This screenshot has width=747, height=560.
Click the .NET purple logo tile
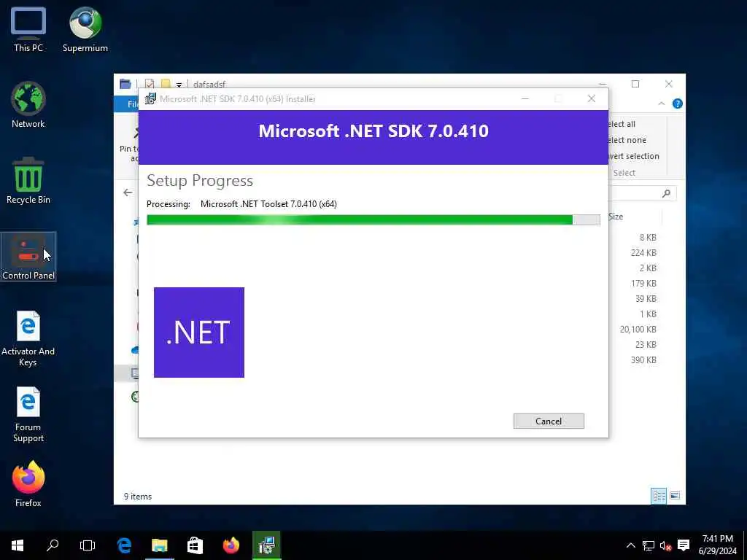pos(199,332)
